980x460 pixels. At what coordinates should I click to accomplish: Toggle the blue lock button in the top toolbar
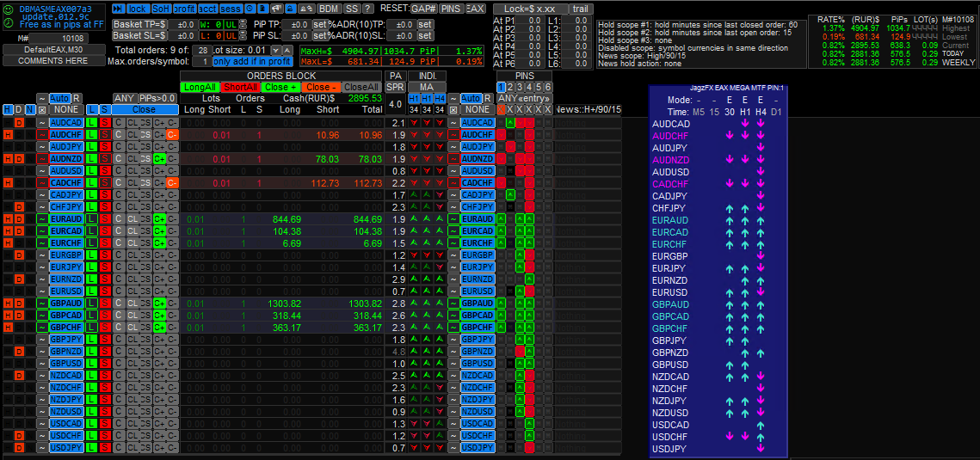click(x=139, y=9)
